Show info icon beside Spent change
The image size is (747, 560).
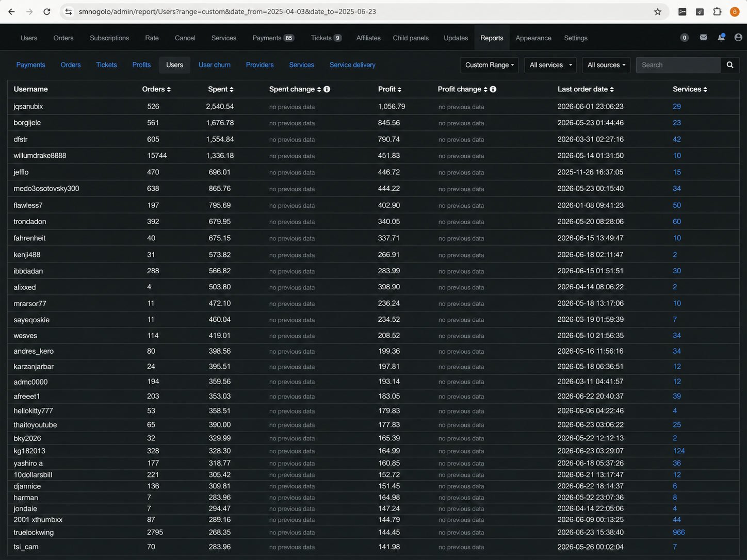(327, 89)
